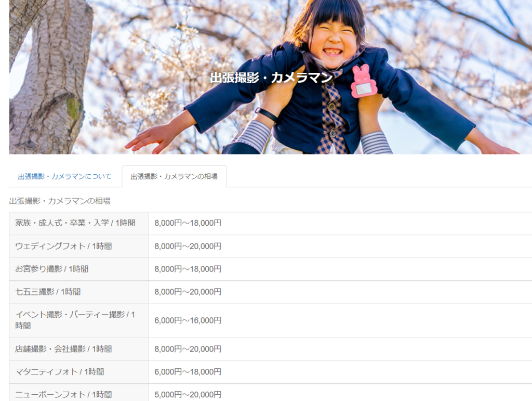Screen dimensions: 532x401
Task: Select the row label 家族・成人式・卒業・入学 / 1時間
Action: pos(75,223)
